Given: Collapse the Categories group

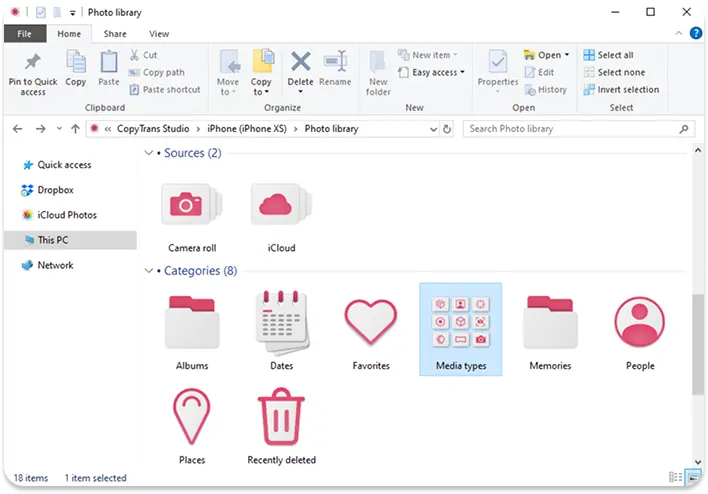Looking at the screenshot, I should [x=149, y=271].
